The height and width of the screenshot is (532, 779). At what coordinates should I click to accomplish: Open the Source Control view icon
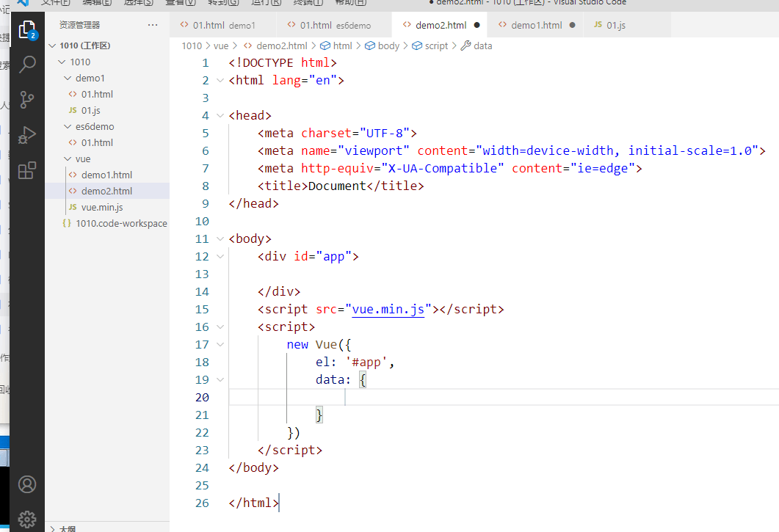(x=27, y=100)
